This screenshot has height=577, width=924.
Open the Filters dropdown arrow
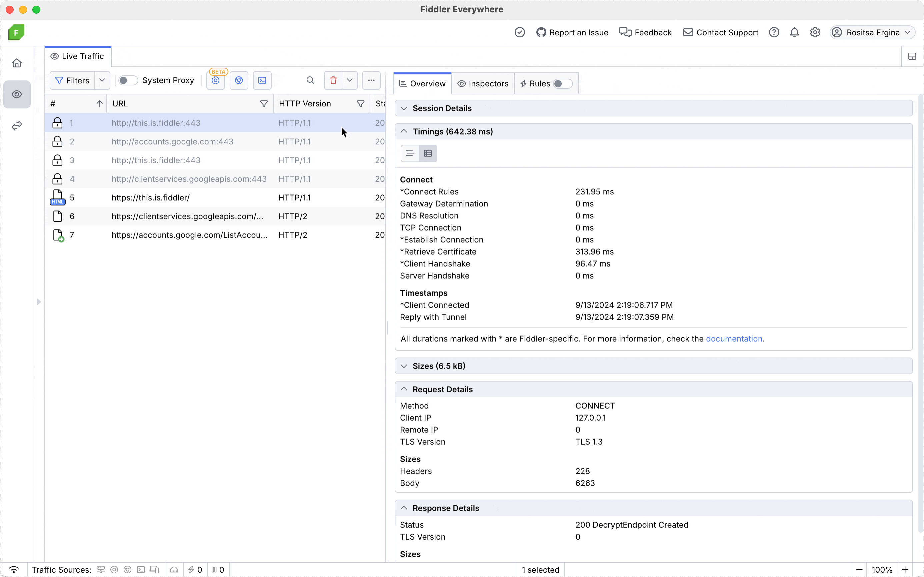(x=102, y=80)
